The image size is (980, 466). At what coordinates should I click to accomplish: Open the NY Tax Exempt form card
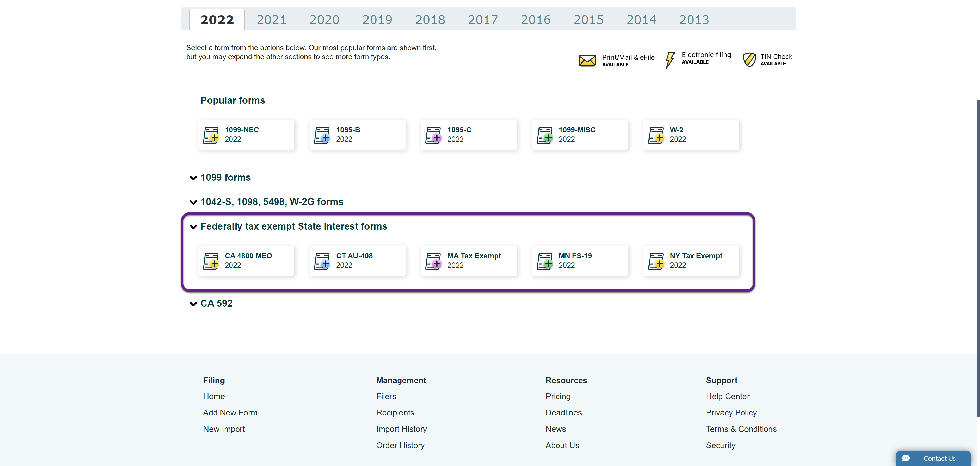point(691,260)
